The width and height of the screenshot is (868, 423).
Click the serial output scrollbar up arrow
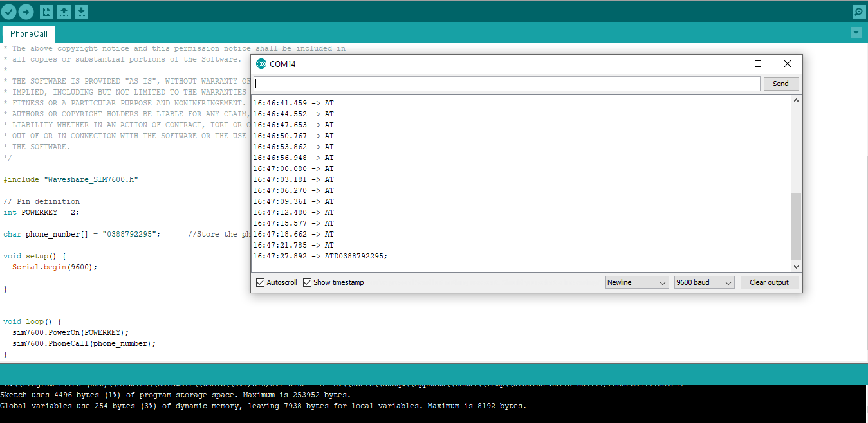click(797, 101)
